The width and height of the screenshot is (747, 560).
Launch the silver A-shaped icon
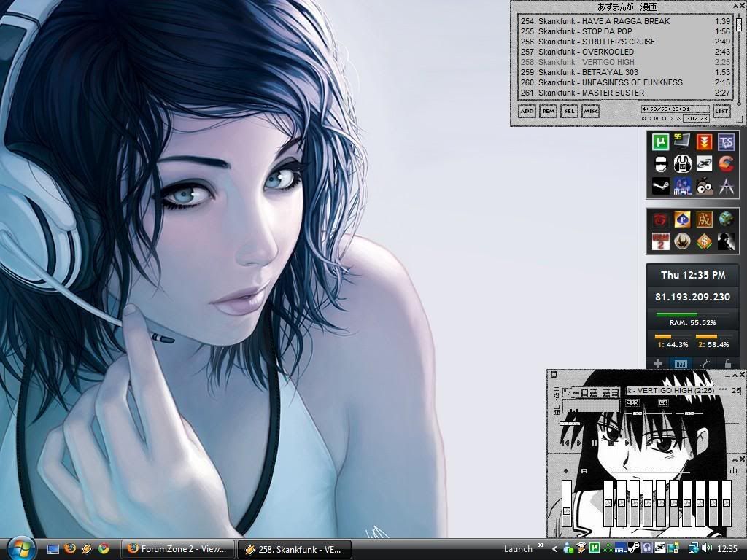tap(726, 186)
